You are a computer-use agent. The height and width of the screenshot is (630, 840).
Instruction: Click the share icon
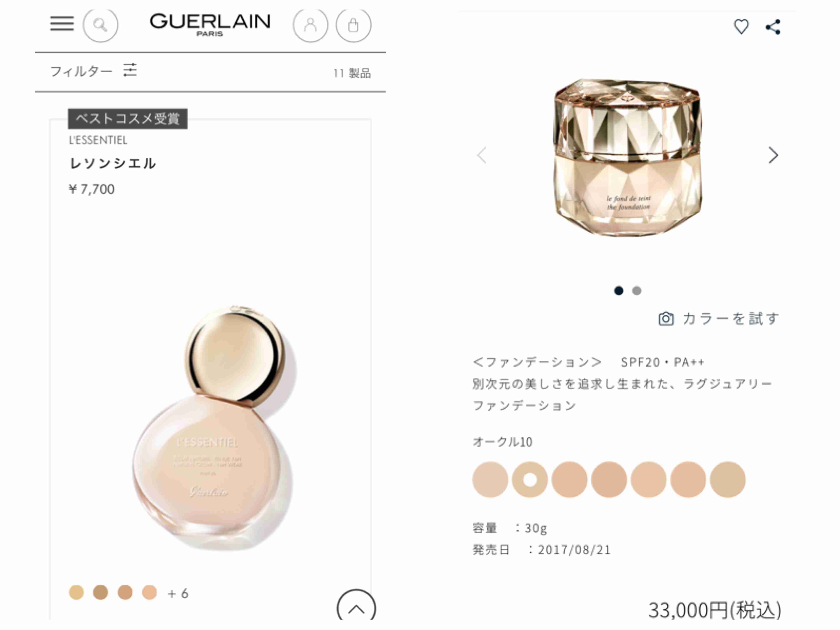click(x=773, y=27)
